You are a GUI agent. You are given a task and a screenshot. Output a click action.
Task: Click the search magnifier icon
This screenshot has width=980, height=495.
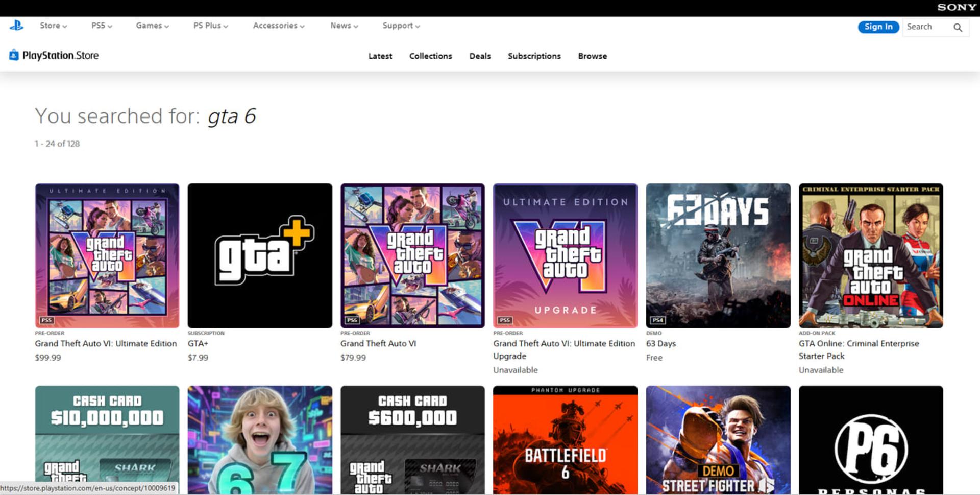[x=958, y=27]
